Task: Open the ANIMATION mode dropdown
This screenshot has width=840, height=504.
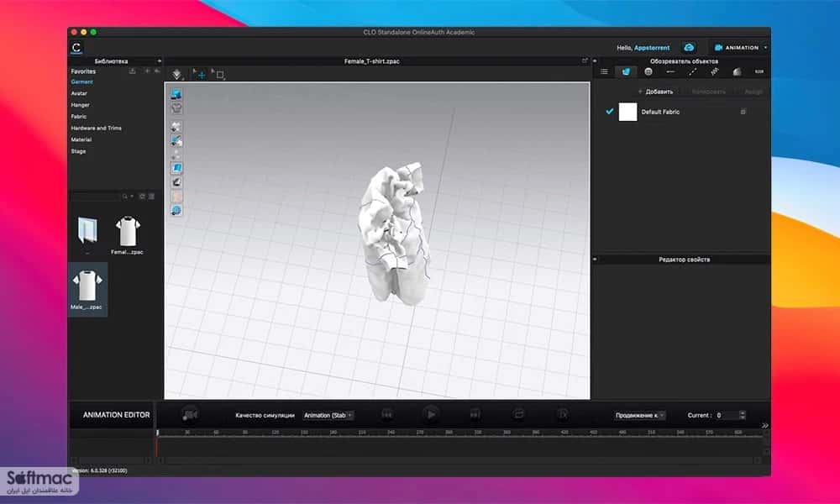Action: coord(741,48)
